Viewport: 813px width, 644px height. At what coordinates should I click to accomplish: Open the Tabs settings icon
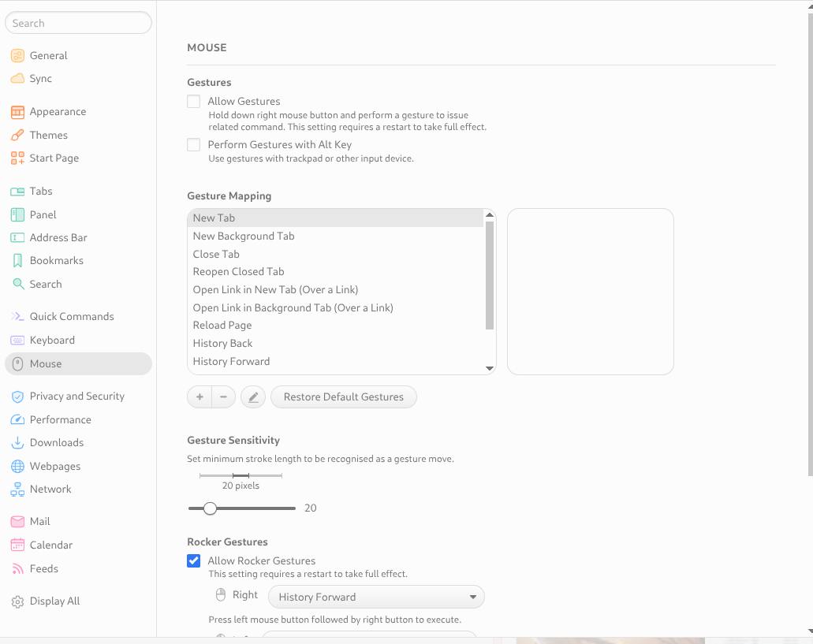point(17,192)
